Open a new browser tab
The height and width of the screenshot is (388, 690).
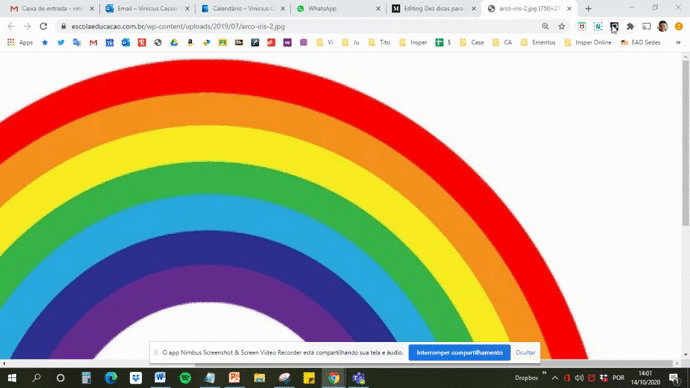point(588,8)
